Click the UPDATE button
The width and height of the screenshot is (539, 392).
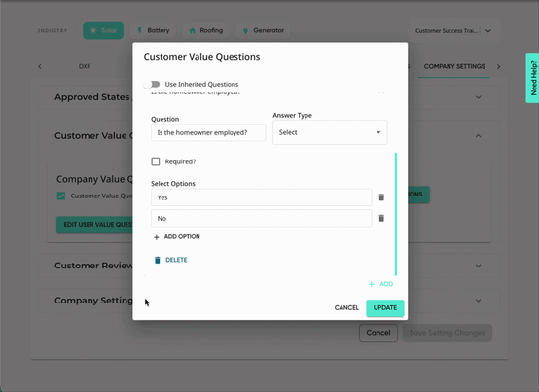point(385,307)
